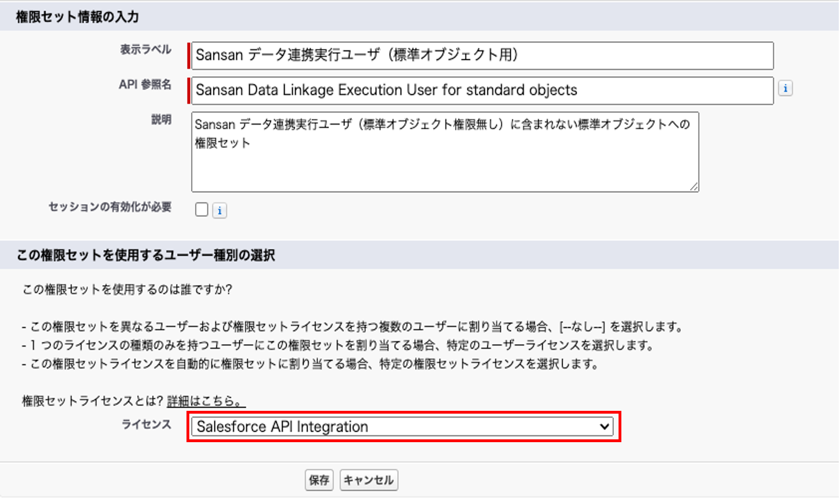Click the 保存 button
Image resolution: width=840 pixels, height=504 pixels.
(319, 480)
